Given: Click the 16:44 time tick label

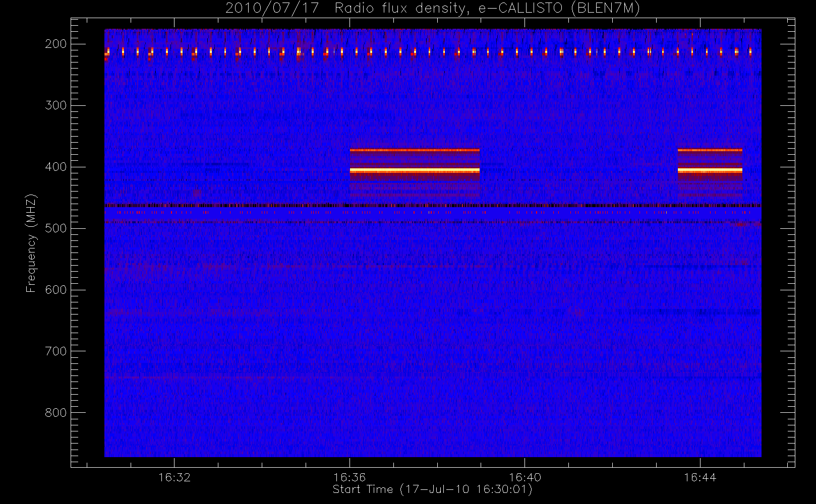Looking at the screenshot, I should point(701,477).
